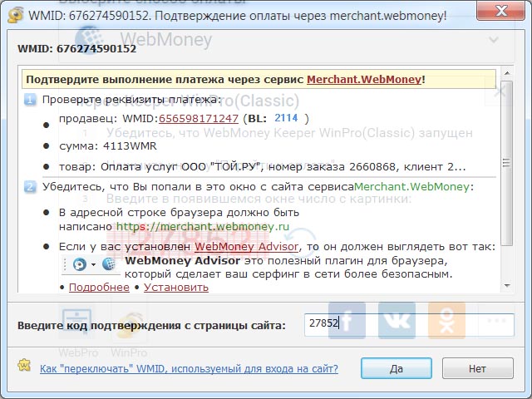Click the globe icon in Advisor sample
Image resolution: width=532 pixels, height=399 pixels.
click(x=109, y=264)
